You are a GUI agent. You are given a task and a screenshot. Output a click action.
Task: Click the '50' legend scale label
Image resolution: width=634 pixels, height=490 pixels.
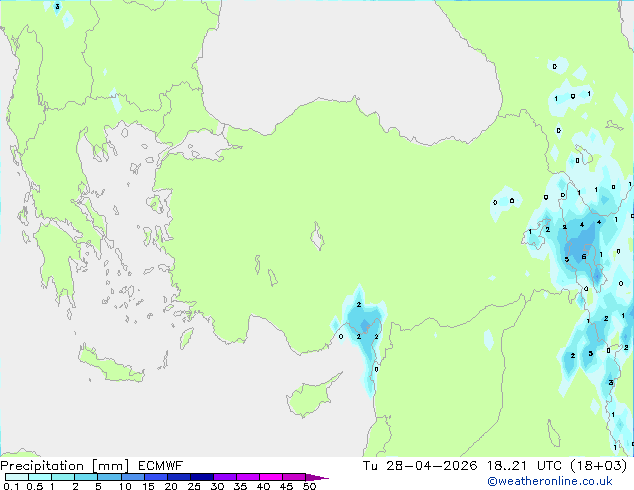pos(309,486)
